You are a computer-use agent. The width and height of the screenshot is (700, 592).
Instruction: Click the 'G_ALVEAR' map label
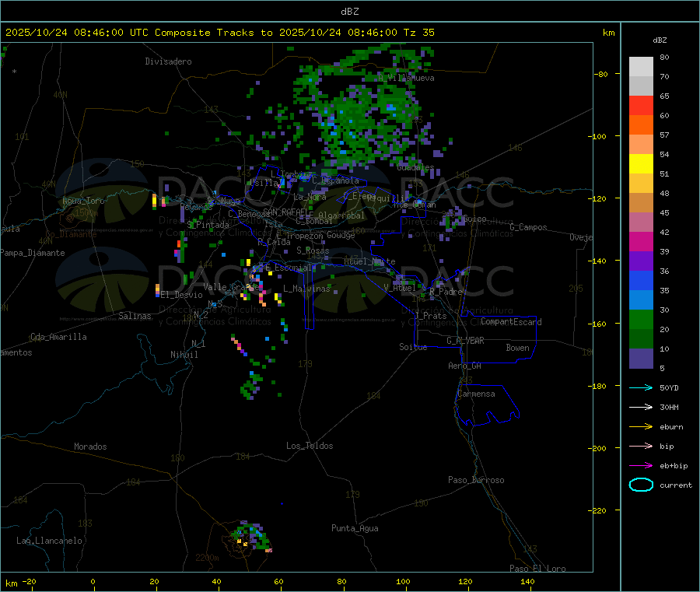(x=465, y=341)
